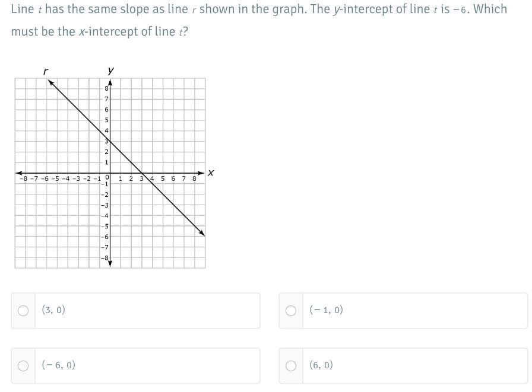532x392 pixels.
Task: Click the question text beginning 'Line t has'
Action: pyautogui.click(x=259, y=20)
